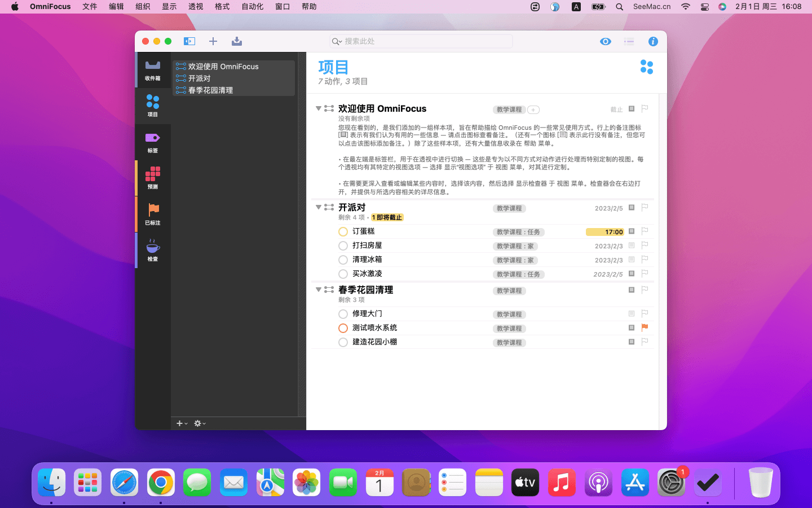This screenshot has height=508, width=812.
Task: Click the 截止 due field of the welcome project
Action: point(616,110)
